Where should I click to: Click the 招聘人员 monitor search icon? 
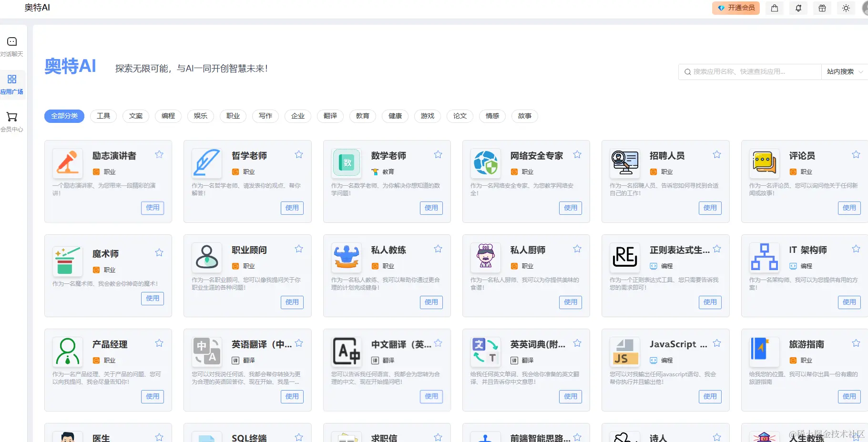(625, 163)
